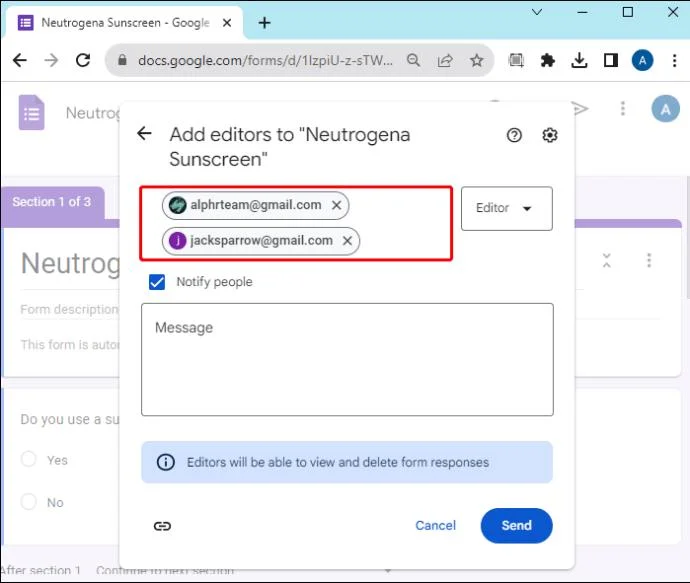View site info lock icon
This screenshot has width=690, height=583.
point(123,60)
